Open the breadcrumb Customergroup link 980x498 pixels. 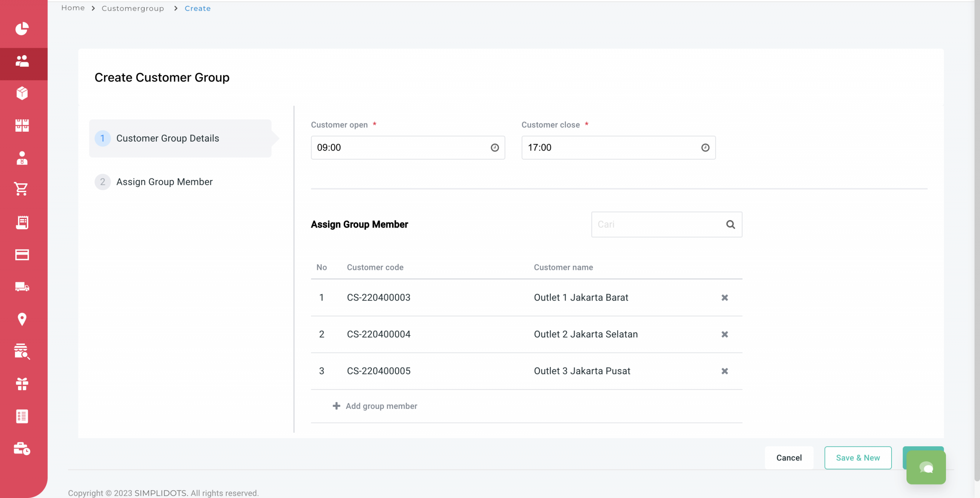[133, 8]
